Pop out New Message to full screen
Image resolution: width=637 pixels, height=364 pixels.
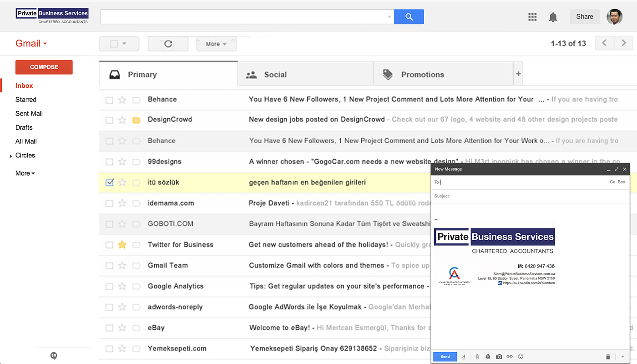pos(617,169)
